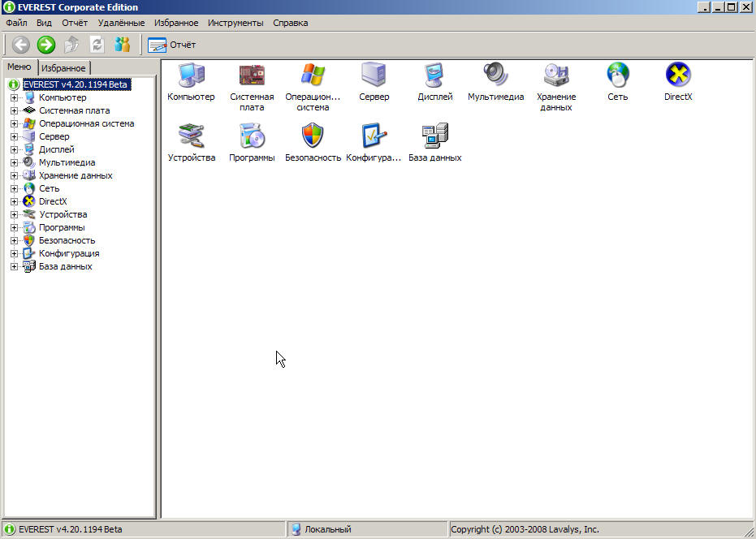Select Устройства label in the tree
The height and width of the screenshot is (539, 756).
(x=63, y=214)
